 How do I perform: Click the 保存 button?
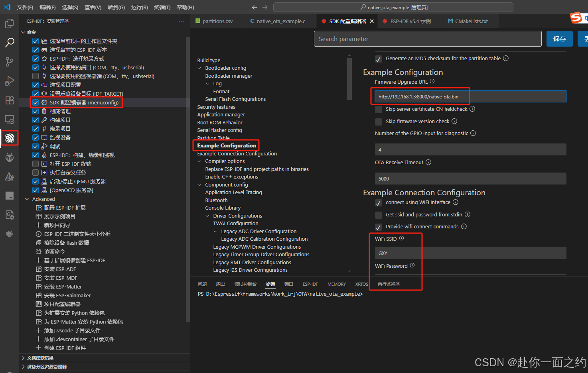560,39
